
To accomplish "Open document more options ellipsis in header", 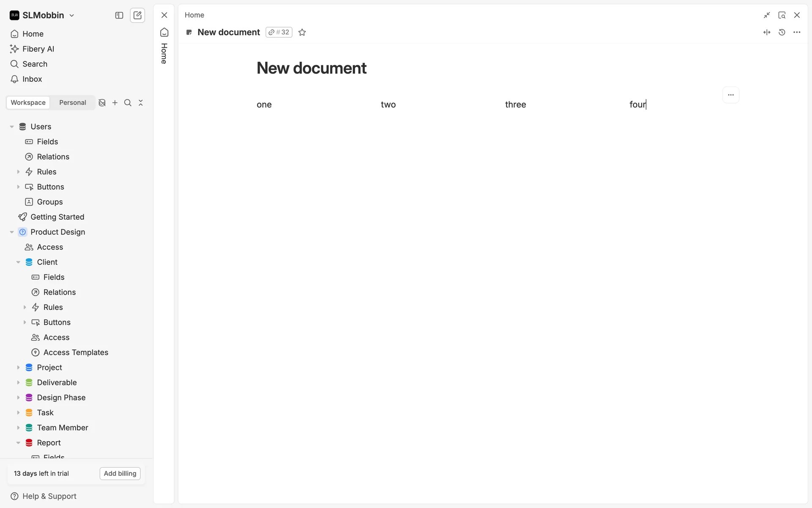I will click(797, 32).
